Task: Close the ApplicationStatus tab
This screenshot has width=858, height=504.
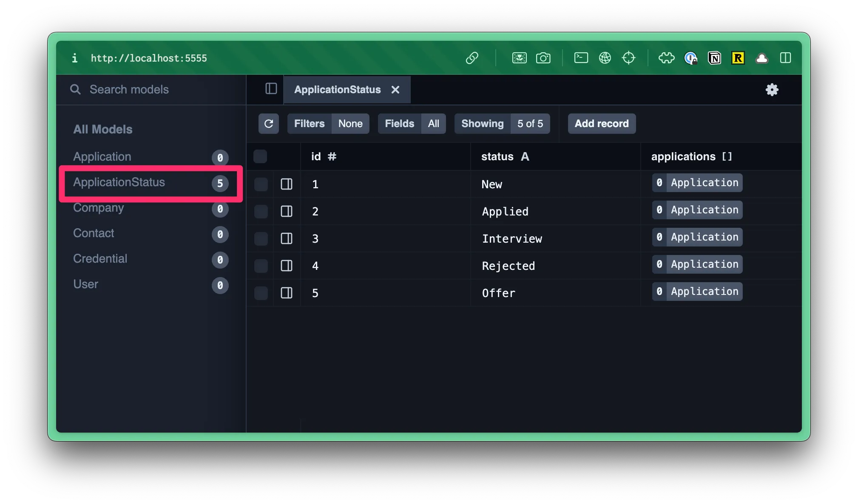Action: click(395, 90)
